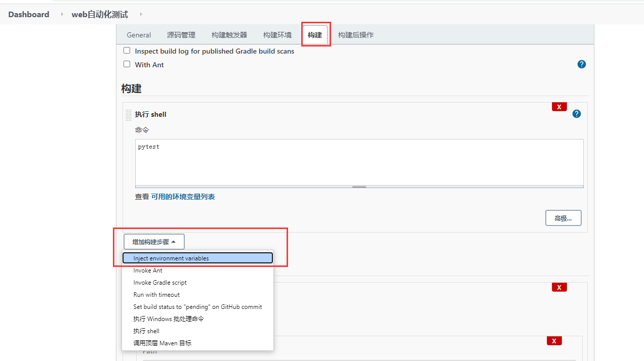Viewport: 644px width, 361px height.
Task: Delete the 执行 shell step with red X
Action: [559, 107]
